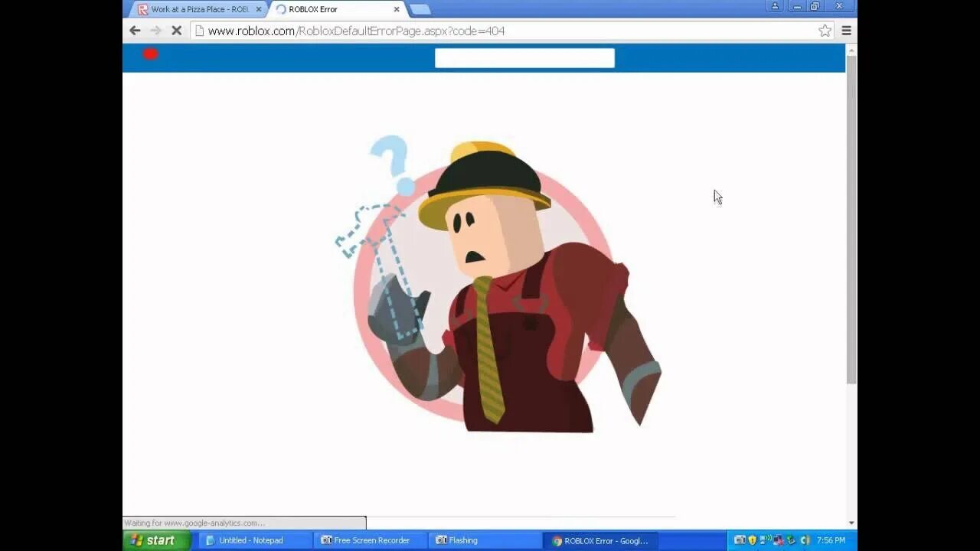Bookmark this page with the star icon
The width and height of the screenshot is (980, 551).
pos(825,31)
